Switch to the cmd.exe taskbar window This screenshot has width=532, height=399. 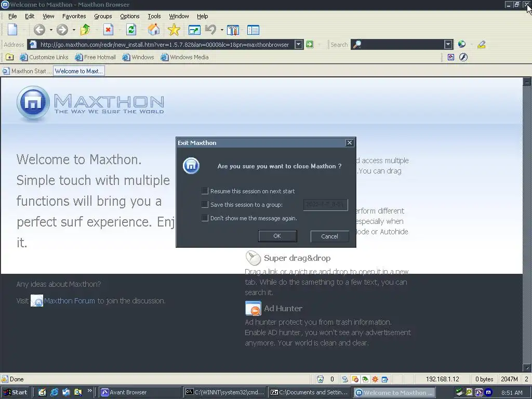pyautogui.click(x=225, y=392)
